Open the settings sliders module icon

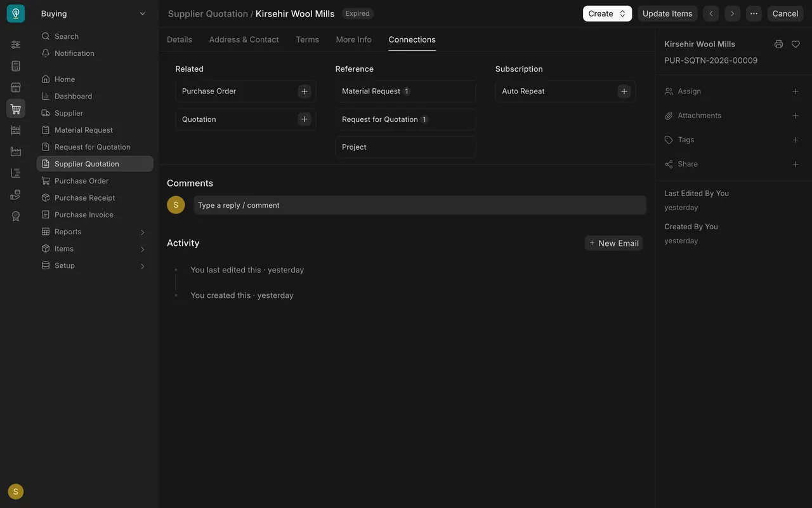(x=16, y=44)
